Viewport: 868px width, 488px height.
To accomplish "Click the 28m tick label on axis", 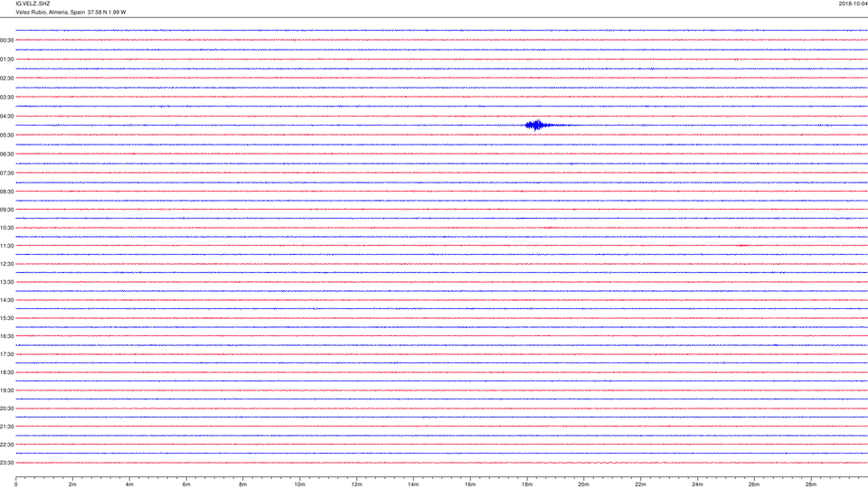I will point(810,484).
